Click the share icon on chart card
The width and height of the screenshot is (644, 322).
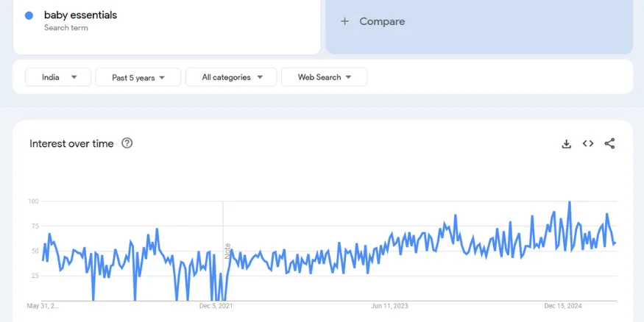tap(609, 144)
